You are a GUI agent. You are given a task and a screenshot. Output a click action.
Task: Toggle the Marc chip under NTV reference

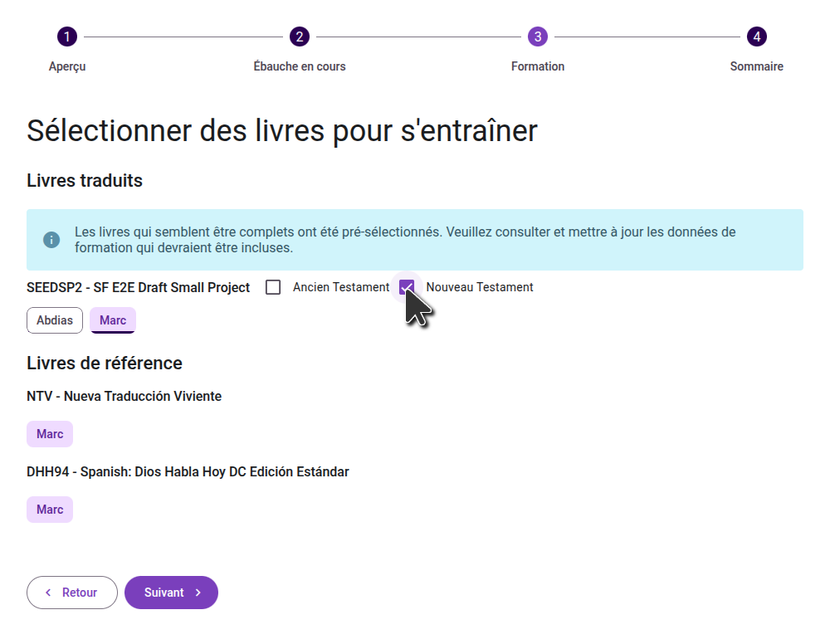tap(50, 434)
